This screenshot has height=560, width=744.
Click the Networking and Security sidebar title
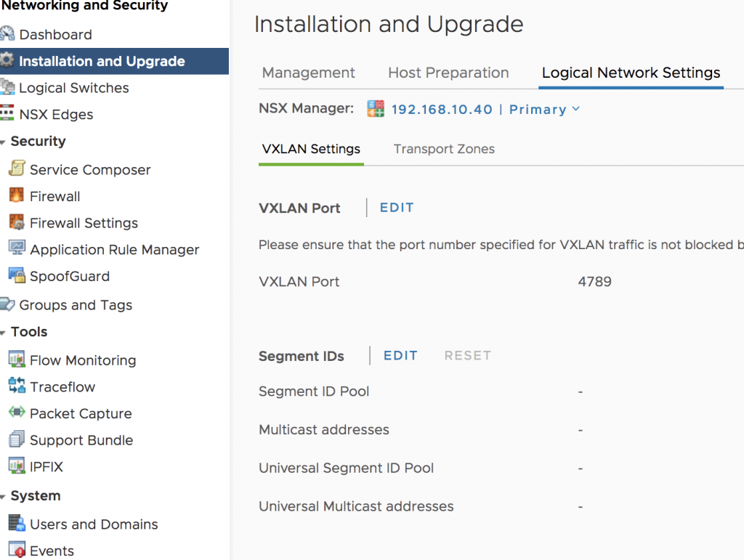point(84,6)
